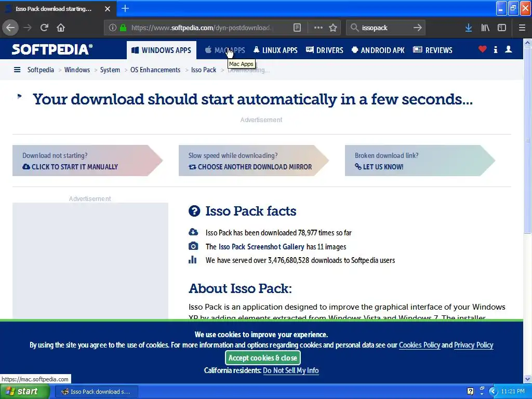This screenshot has width=532, height=399.
Task: Expand hidden tray icons arrow
Action: point(493,392)
